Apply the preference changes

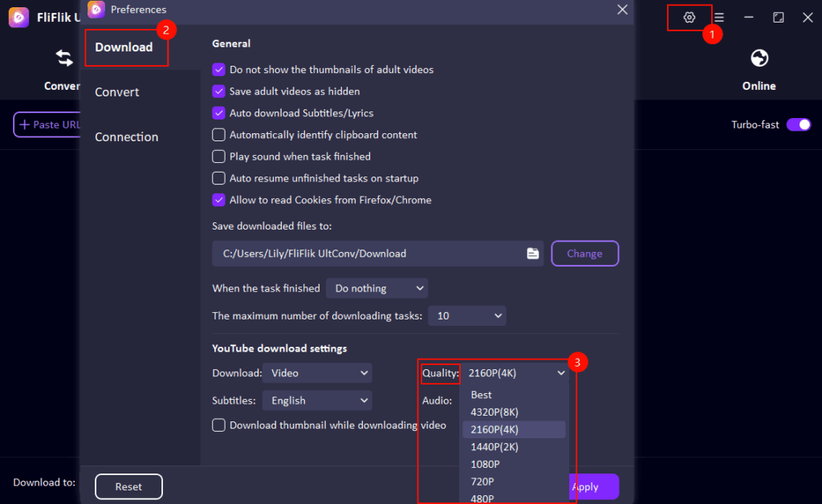click(592, 486)
